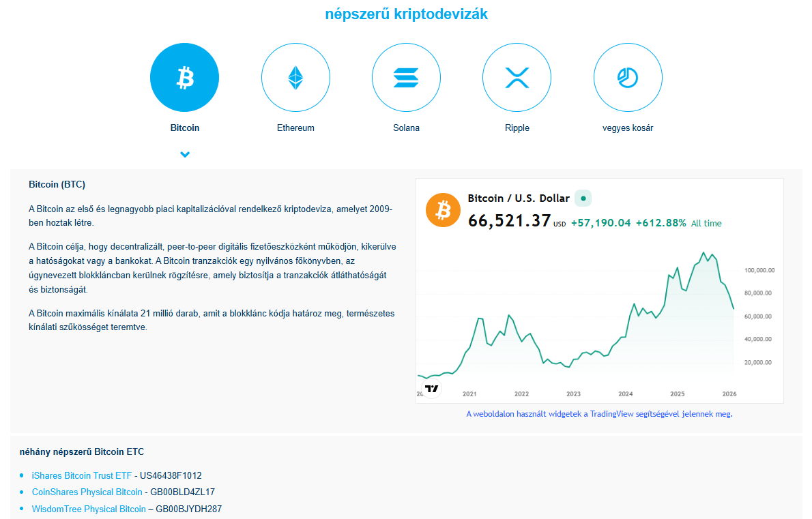
Task: Follow the WisdomTree Physical Bitcoin link
Action: (x=89, y=509)
